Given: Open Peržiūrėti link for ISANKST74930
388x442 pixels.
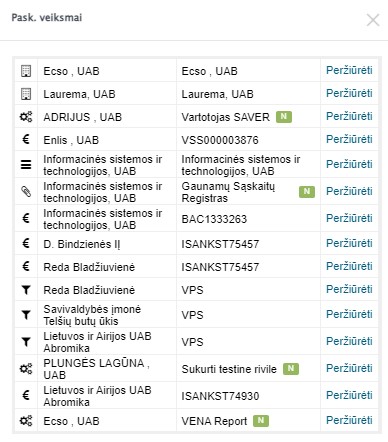Looking at the screenshot, I should pos(349,395).
